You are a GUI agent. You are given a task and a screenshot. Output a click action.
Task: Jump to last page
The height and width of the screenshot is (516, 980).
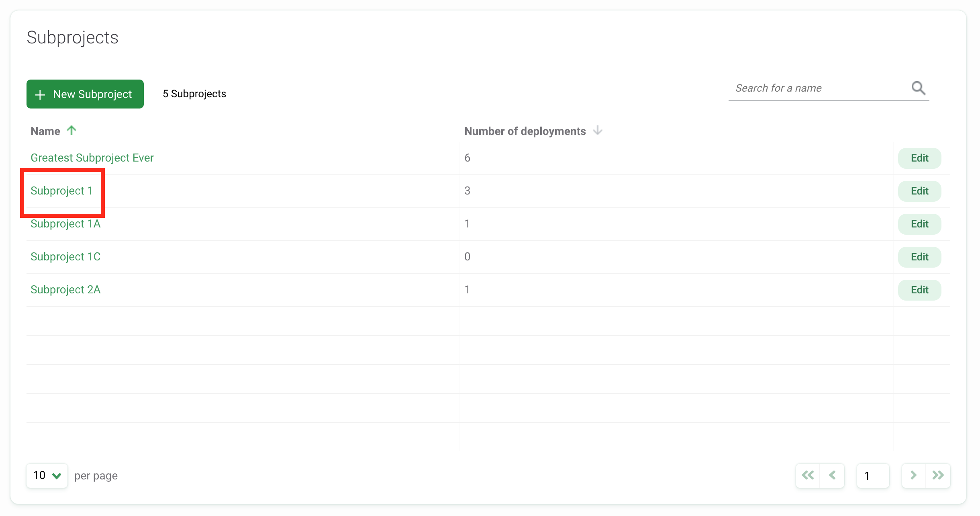pos(938,475)
